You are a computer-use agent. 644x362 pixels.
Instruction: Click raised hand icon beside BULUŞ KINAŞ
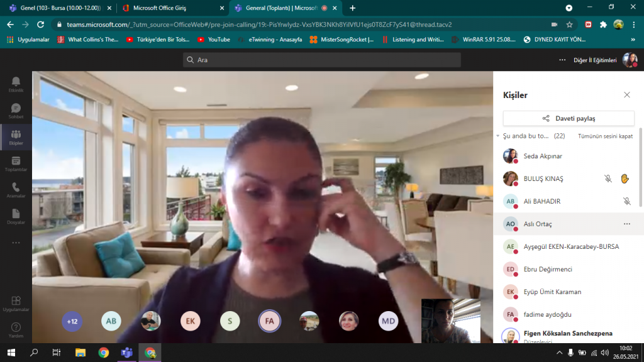625,178
